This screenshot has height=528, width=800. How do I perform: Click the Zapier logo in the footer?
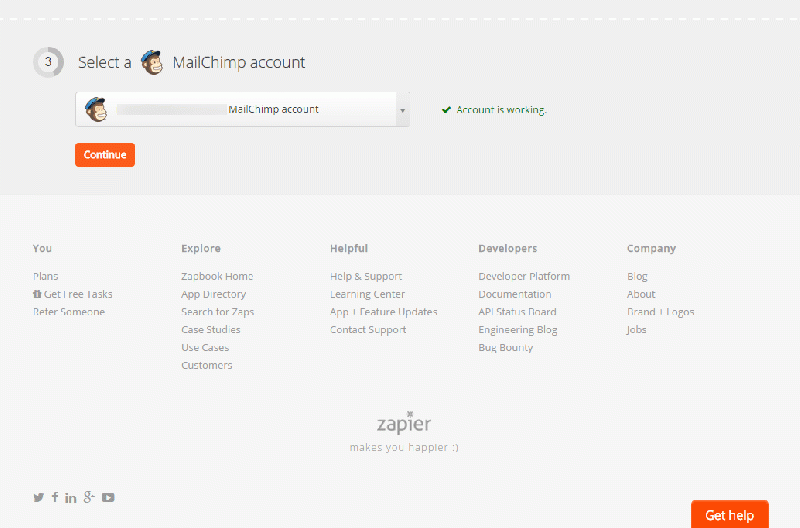pos(404,424)
